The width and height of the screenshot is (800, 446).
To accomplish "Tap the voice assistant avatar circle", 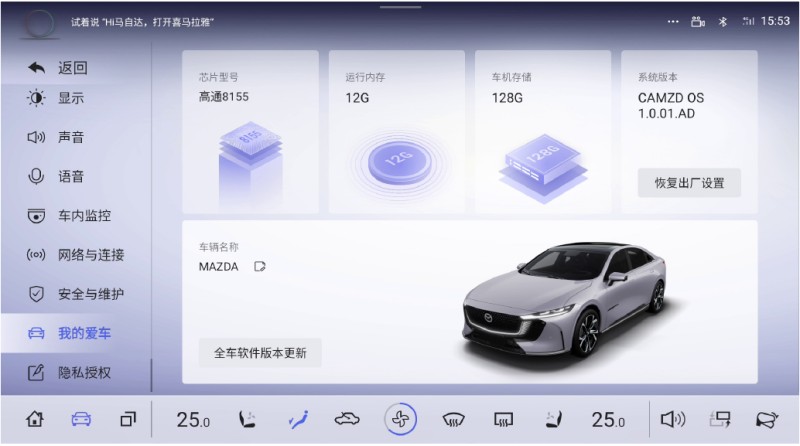I will 40,23.
